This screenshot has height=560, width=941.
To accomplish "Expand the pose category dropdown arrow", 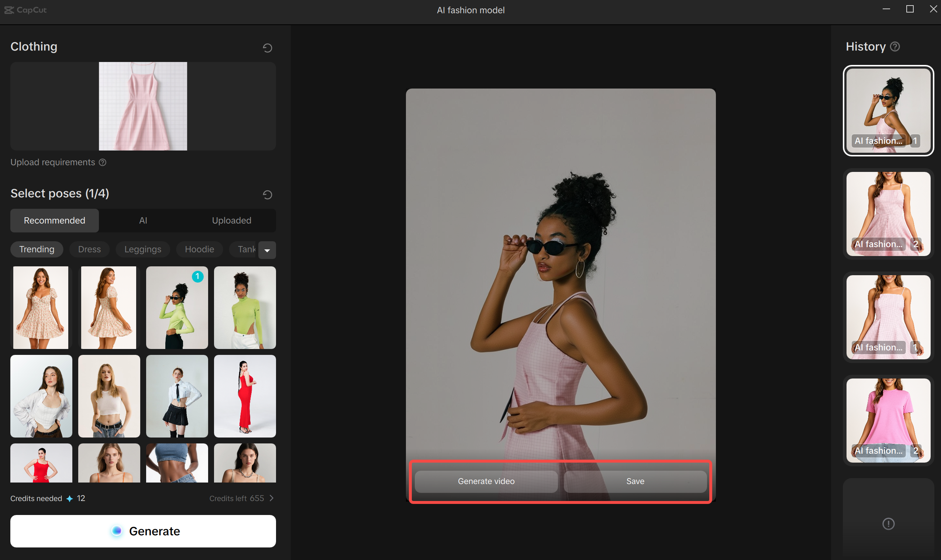I will coord(267,250).
